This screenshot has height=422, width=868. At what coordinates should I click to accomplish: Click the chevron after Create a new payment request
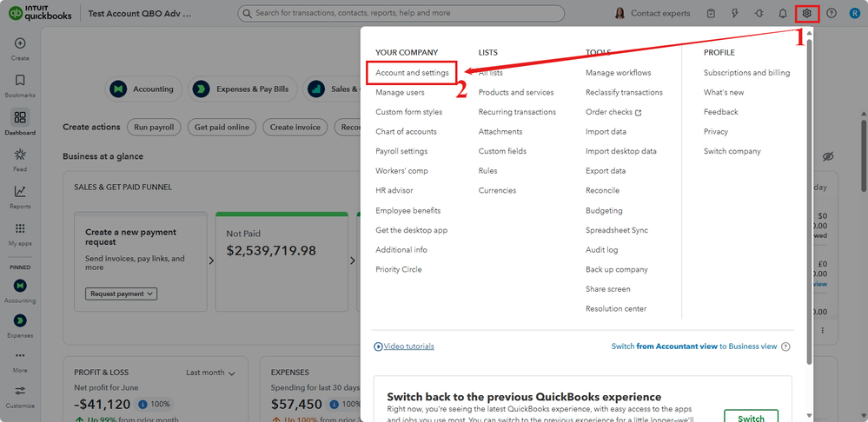(211, 261)
